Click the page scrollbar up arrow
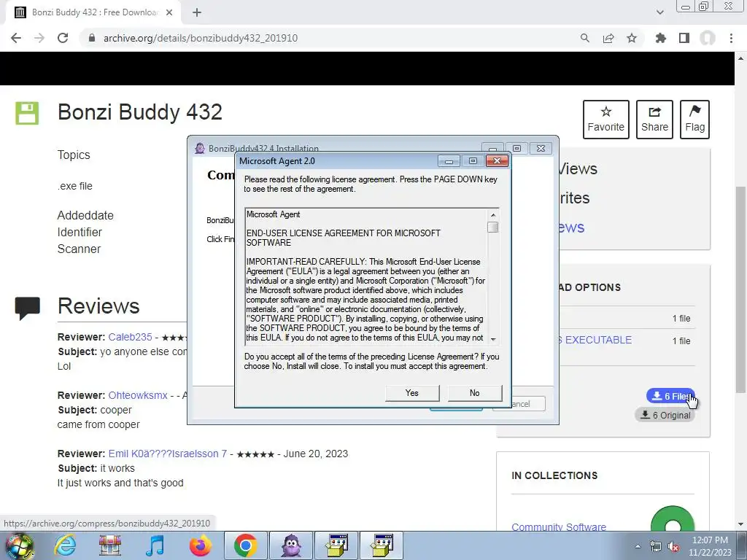 pos(741,58)
